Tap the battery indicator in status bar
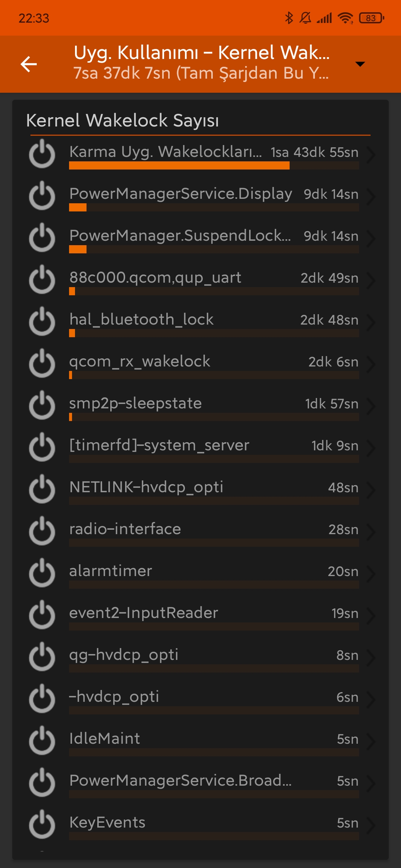401x868 pixels. [371, 18]
